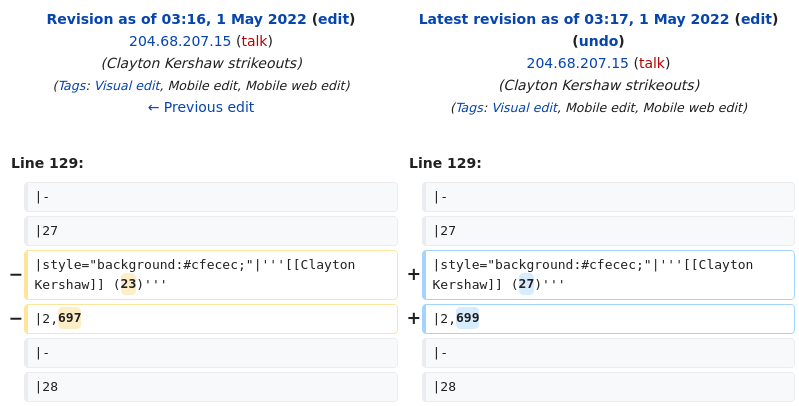
Task: Click the right edit summary Clayton Kershaw strikeouts
Action: pos(599,85)
